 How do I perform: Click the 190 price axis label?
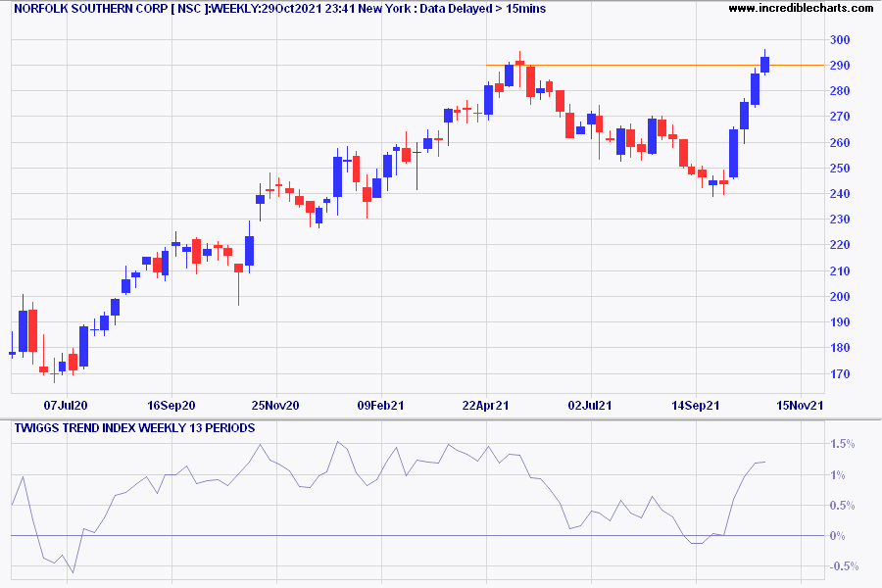click(x=840, y=322)
